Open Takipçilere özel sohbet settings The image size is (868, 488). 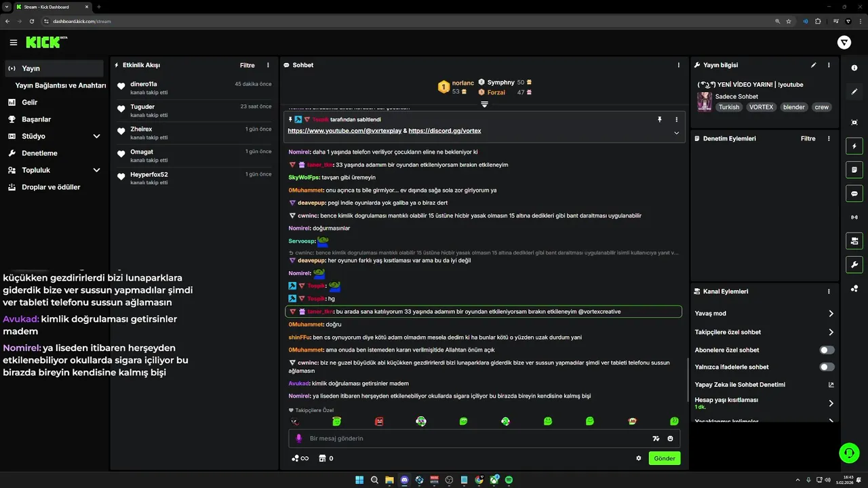[x=764, y=332]
